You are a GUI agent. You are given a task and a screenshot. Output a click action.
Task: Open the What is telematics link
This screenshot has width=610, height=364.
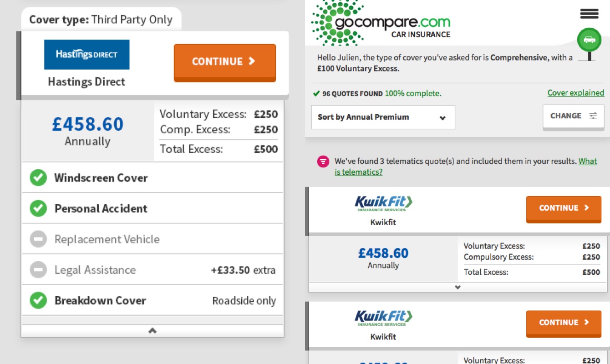tap(466, 167)
